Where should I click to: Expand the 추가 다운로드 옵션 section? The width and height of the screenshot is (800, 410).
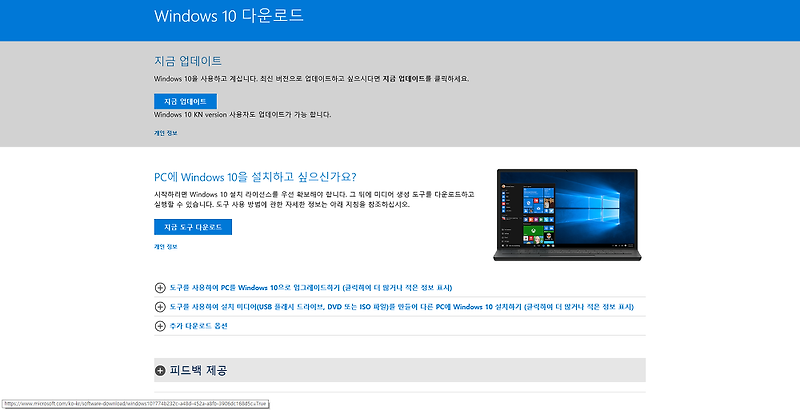(x=198, y=326)
